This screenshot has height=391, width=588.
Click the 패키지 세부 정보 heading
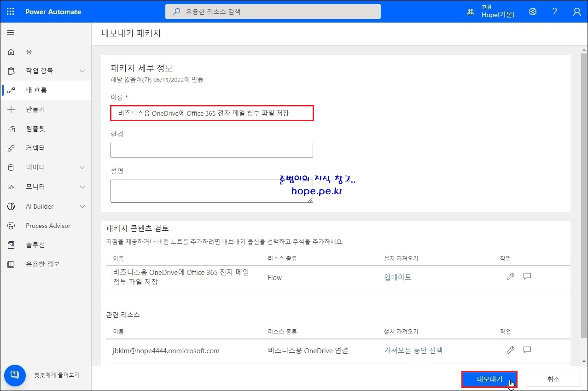point(142,68)
